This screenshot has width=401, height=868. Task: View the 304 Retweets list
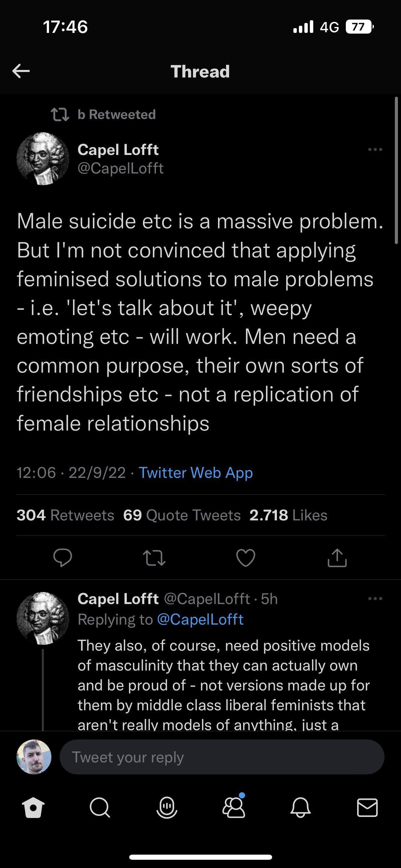point(65,515)
